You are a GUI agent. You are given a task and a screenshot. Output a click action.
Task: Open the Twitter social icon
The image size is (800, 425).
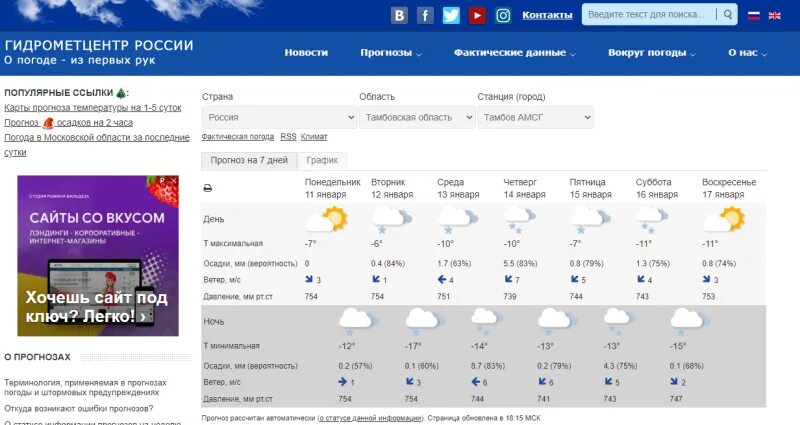[x=451, y=15]
